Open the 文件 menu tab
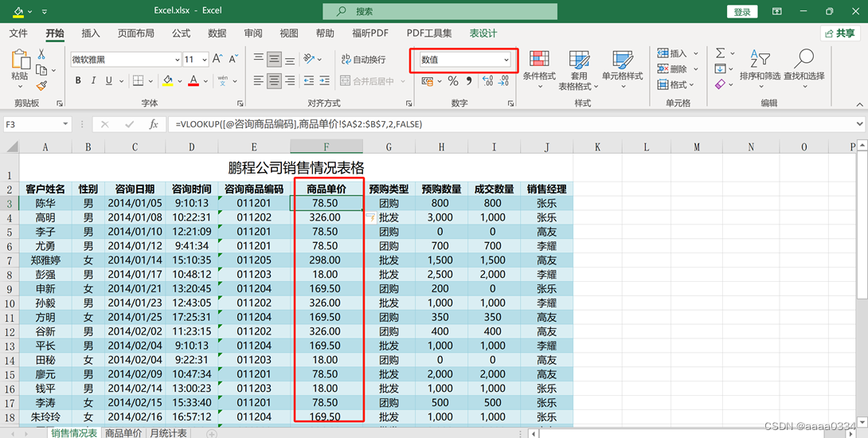 point(18,33)
